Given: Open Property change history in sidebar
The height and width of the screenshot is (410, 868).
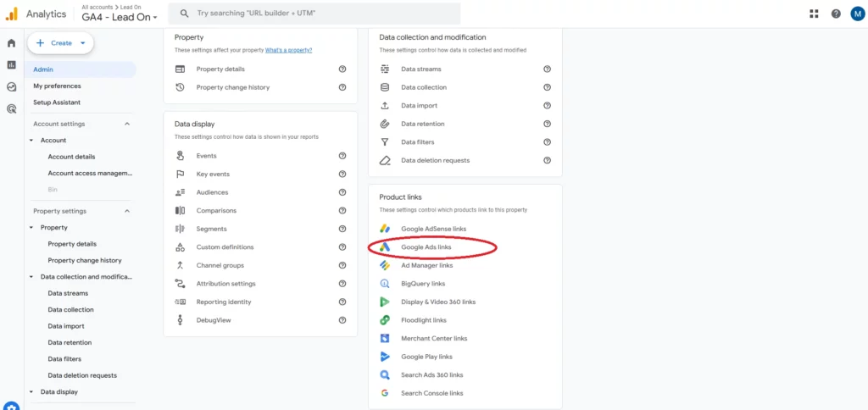Looking at the screenshot, I should pyautogui.click(x=85, y=260).
